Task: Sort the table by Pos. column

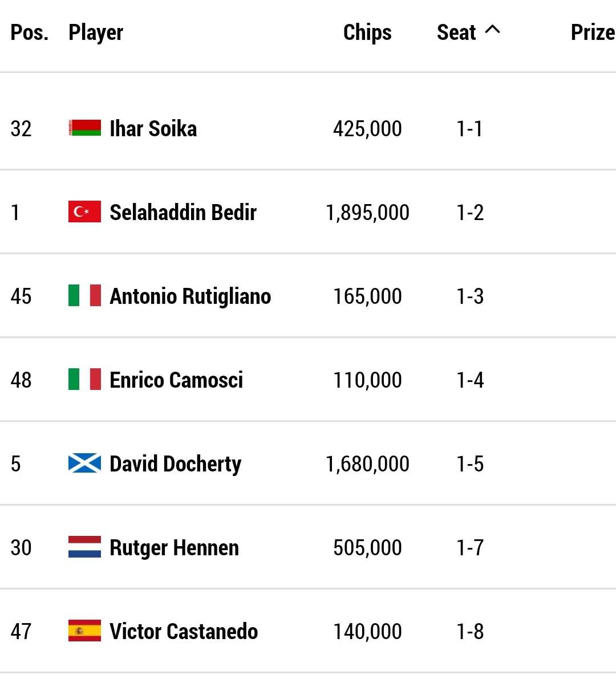Action: tap(29, 32)
